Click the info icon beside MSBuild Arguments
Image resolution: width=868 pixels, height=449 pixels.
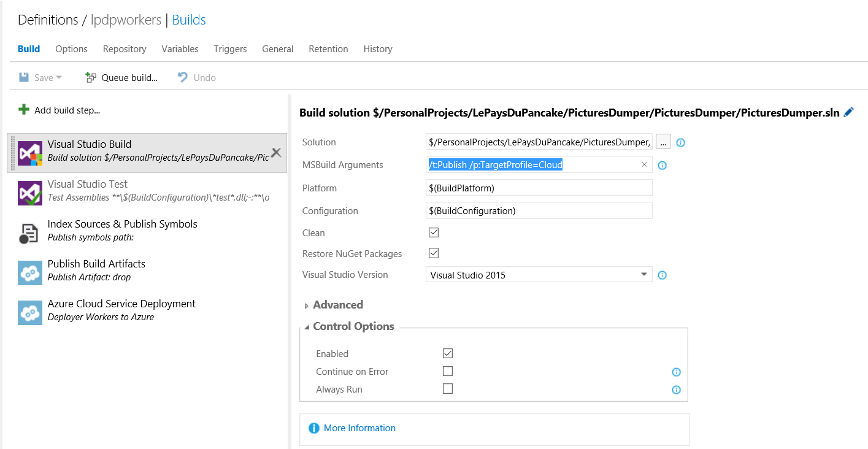tap(662, 166)
